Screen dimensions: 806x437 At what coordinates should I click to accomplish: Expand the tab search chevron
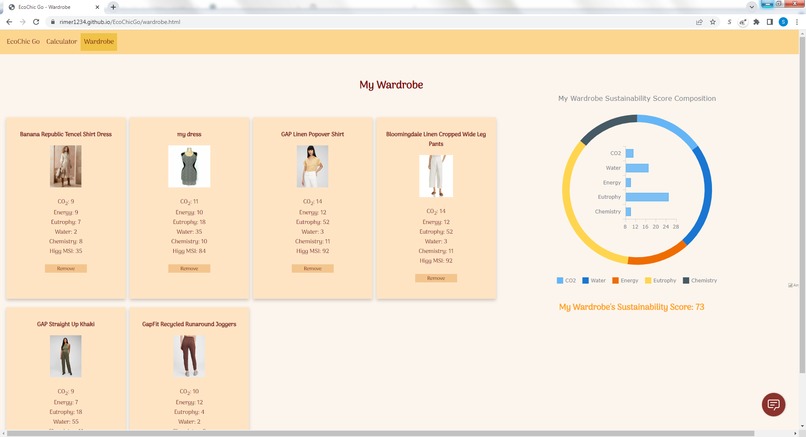(752, 7)
